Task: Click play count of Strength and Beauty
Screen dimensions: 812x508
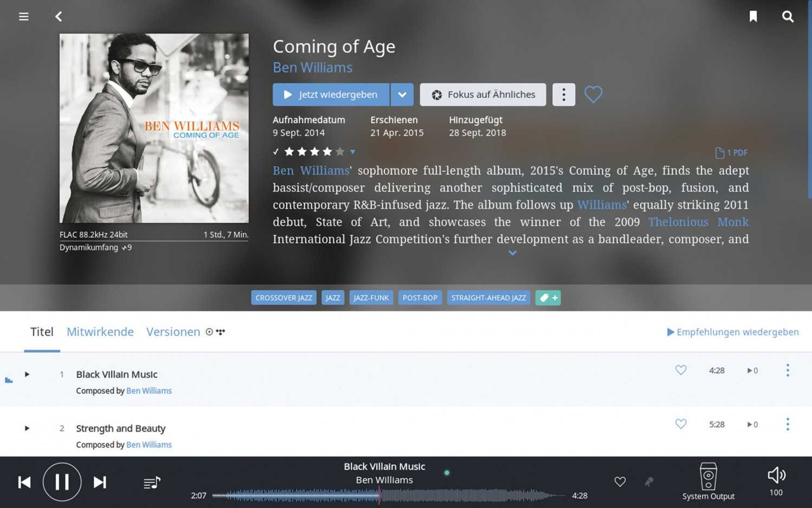Action: point(752,425)
